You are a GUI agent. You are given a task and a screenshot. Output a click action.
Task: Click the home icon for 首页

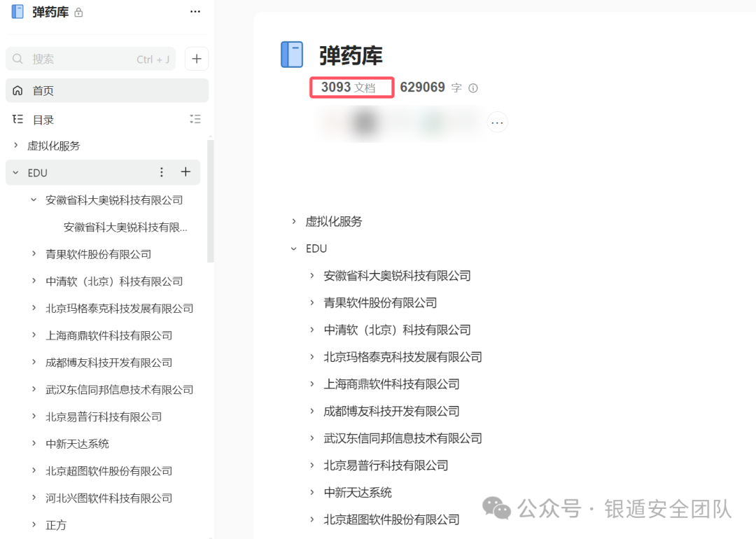[17, 90]
